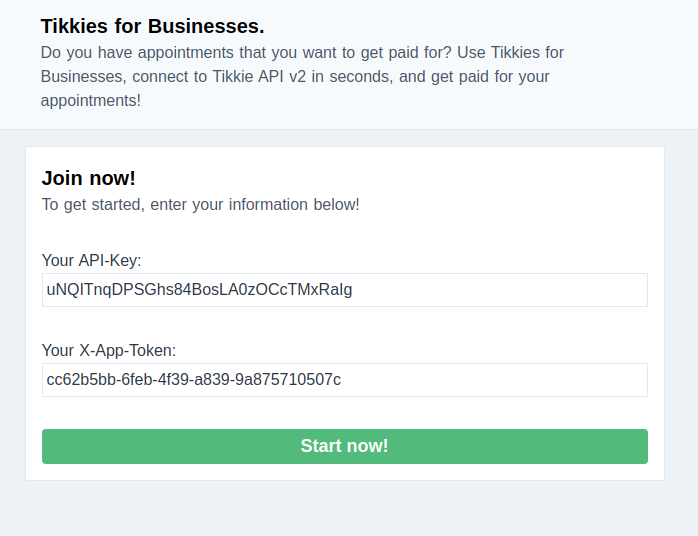
Task: Select the "Your X-App-Token:" field label
Action: click(109, 351)
